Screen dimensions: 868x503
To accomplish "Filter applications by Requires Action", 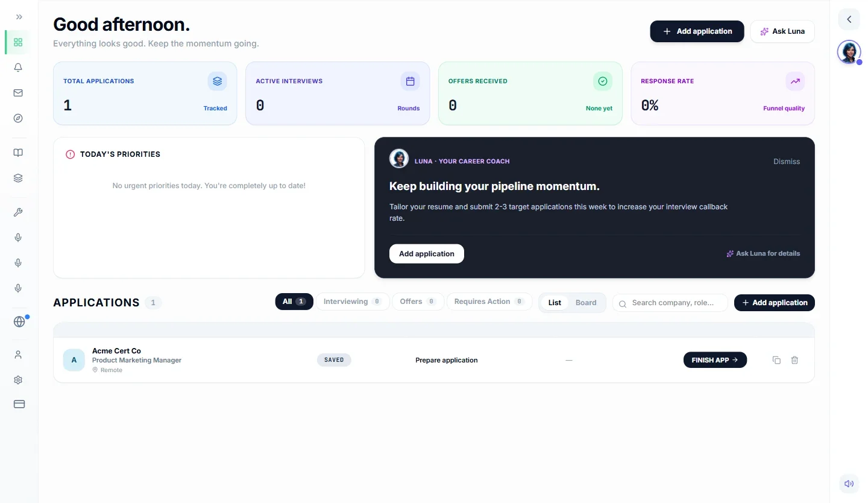I will (489, 302).
